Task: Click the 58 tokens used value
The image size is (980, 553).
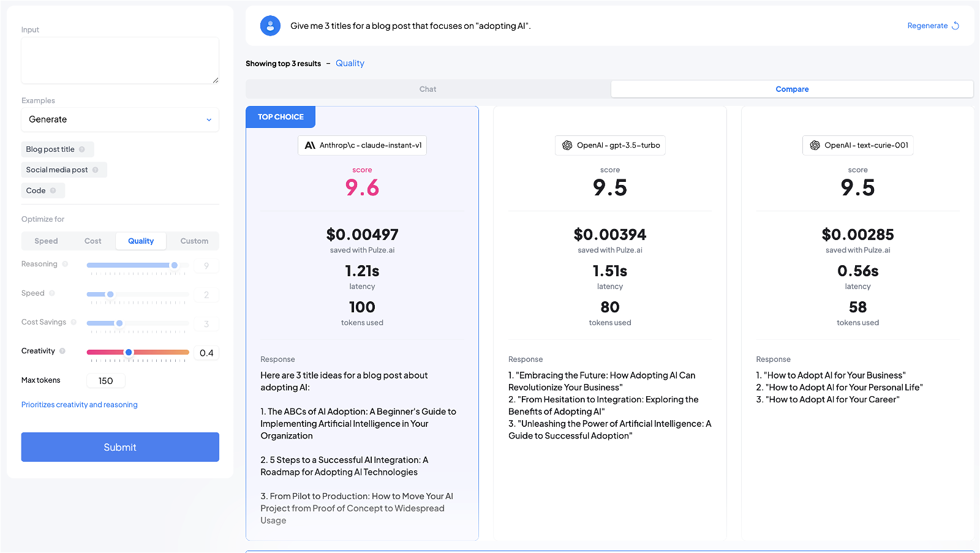Action: point(858,307)
